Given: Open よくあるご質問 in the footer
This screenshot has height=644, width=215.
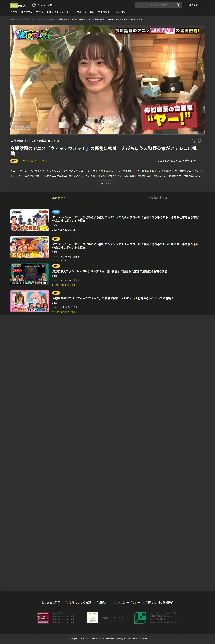Looking at the screenshot, I should point(51,603).
